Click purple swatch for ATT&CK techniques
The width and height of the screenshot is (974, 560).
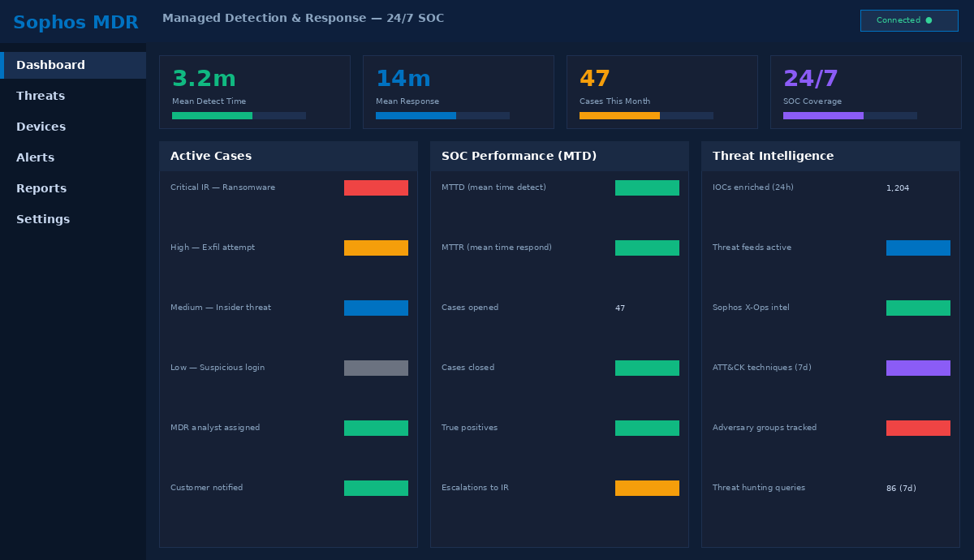pyautogui.click(x=918, y=368)
